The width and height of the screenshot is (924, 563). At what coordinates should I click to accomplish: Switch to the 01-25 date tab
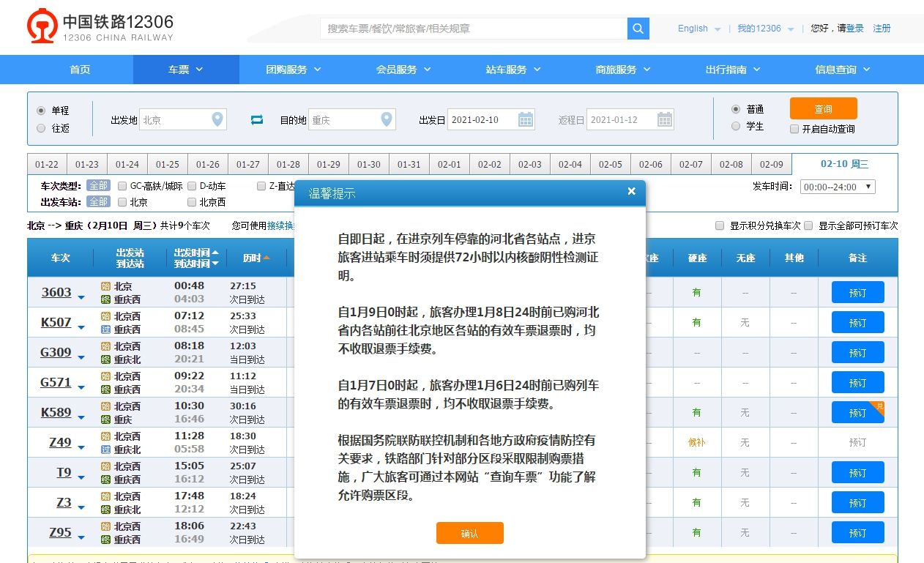click(167, 163)
